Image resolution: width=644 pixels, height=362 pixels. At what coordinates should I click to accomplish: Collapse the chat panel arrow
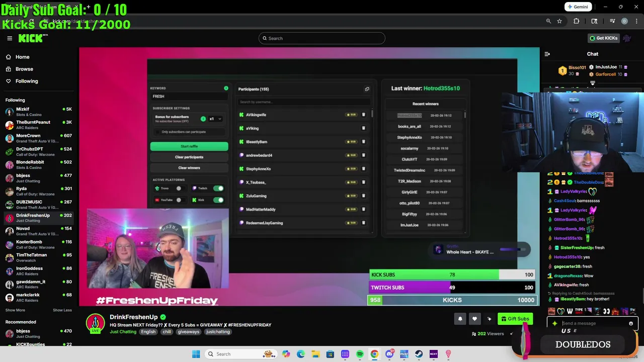(x=547, y=54)
